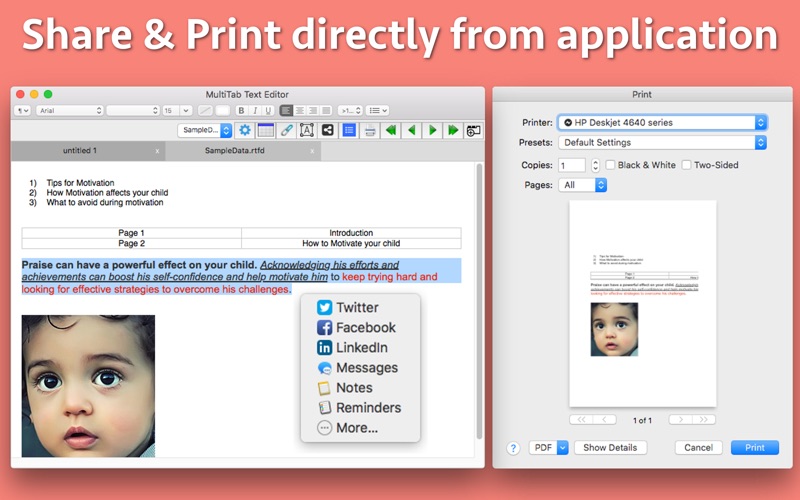Toggle bold formatting button
800x500 pixels.
click(x=241, y=110)
